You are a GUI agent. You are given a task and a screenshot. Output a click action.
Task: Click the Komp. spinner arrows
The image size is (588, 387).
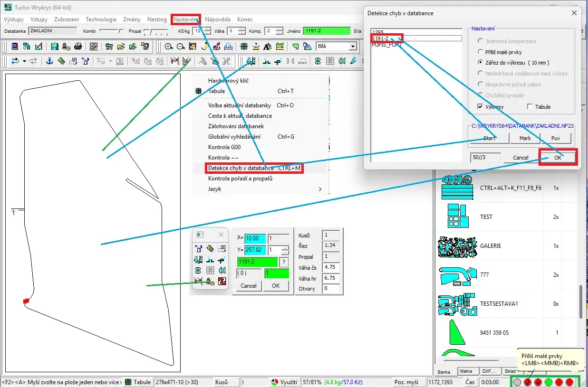click(279, 31)
